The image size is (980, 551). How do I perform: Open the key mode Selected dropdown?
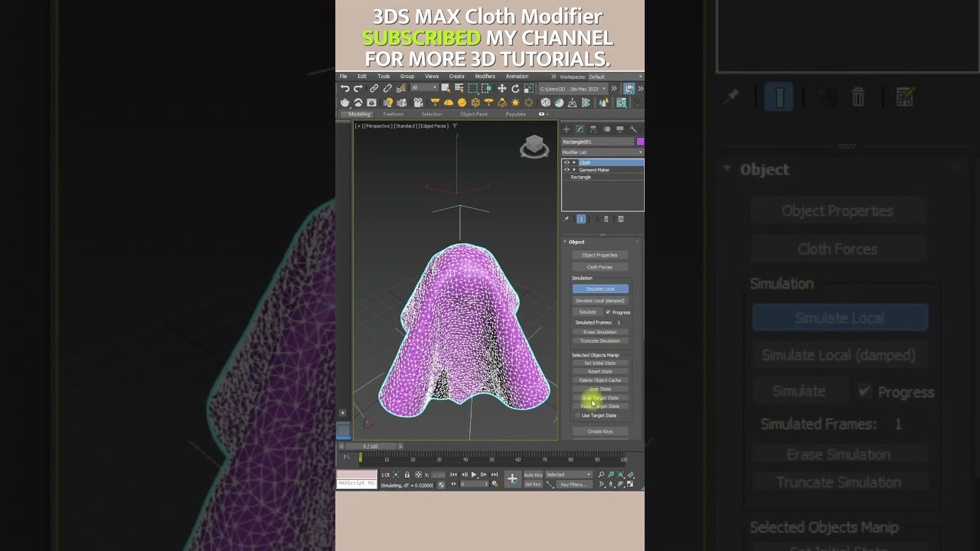pos(568,474)
